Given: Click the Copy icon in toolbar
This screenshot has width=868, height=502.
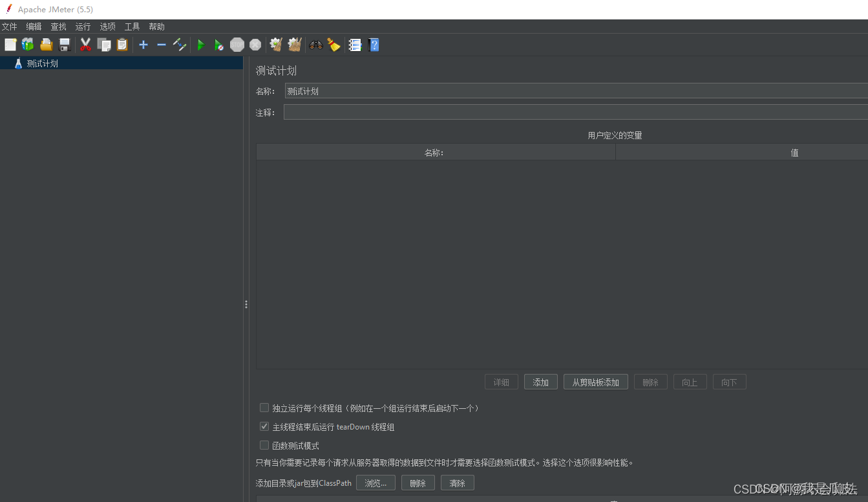Looking at the screenshot, I should (x=104, y=45).
